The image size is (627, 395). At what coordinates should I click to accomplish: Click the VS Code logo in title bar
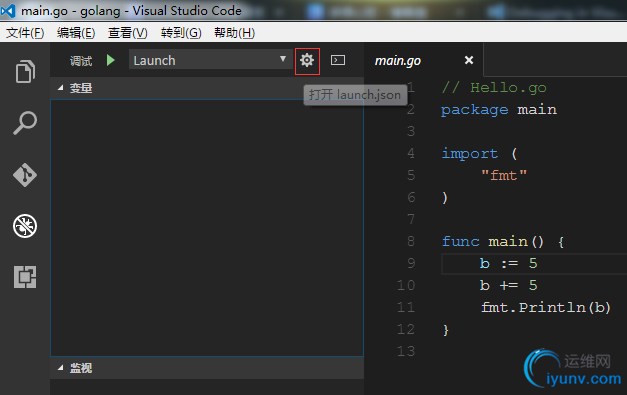8,10
